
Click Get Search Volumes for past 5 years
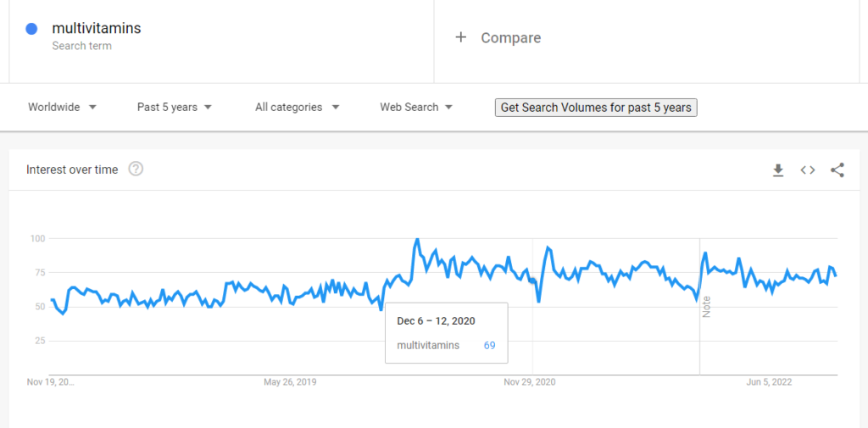(596, 108)
